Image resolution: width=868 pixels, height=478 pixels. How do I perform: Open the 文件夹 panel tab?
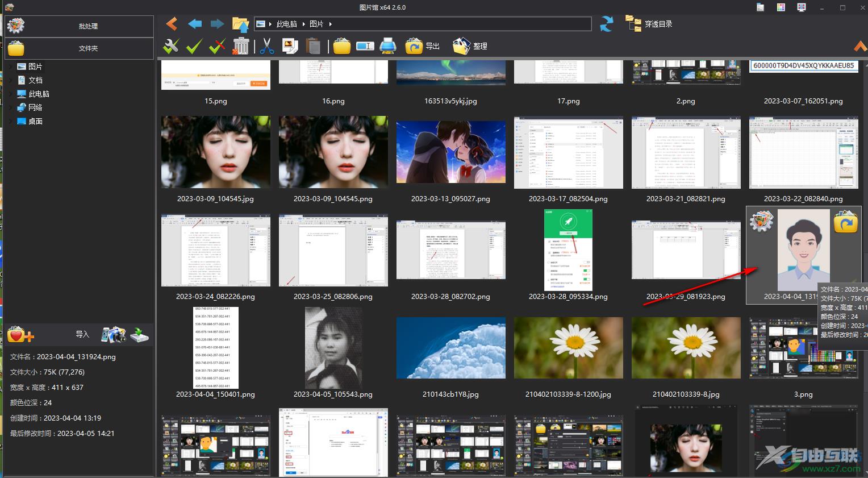80,48
